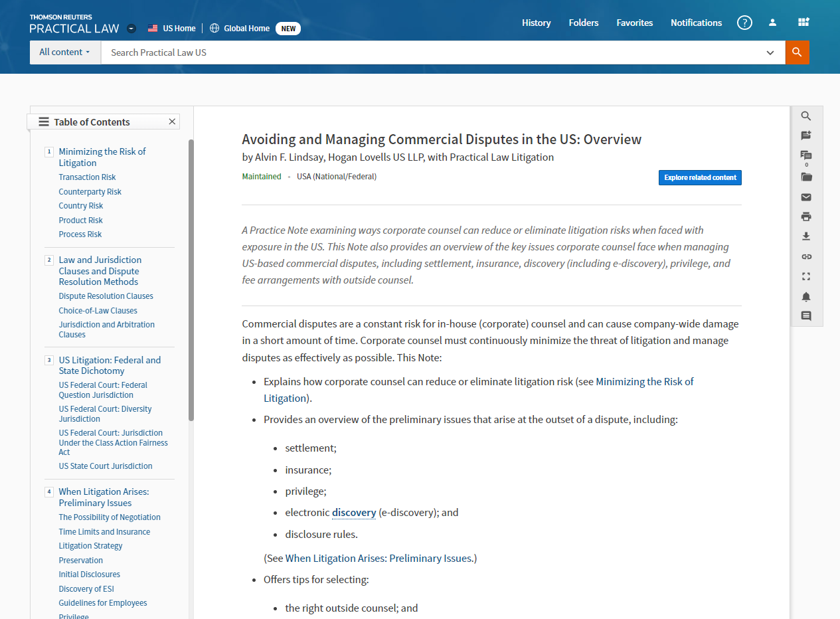Add a note with annotation icon

click(x=806, y=135)
